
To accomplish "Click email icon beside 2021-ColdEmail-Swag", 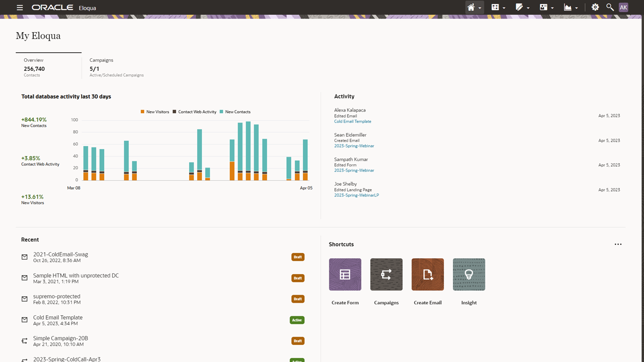I will pos(24,257).
